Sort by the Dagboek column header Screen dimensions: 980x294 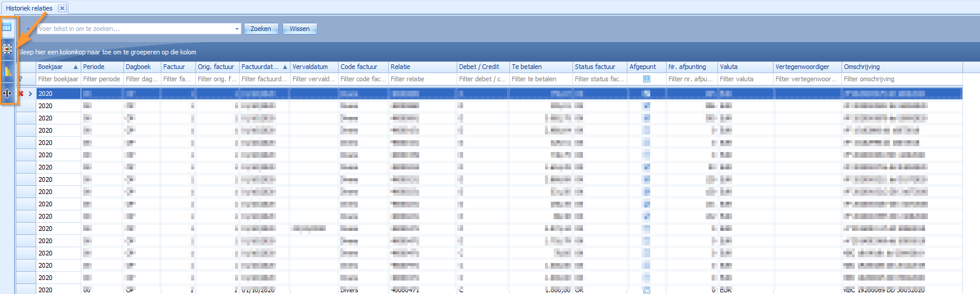(142, 67)
